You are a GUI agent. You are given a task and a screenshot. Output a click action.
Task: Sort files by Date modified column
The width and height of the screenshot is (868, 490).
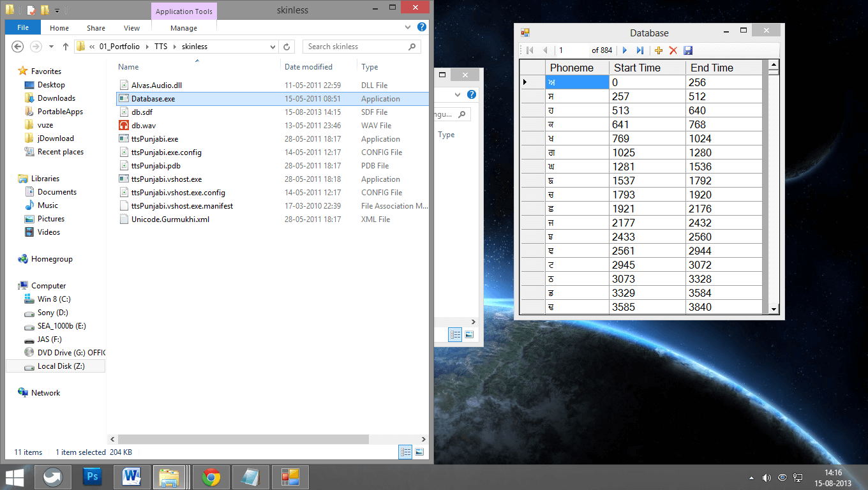(308, 67)
